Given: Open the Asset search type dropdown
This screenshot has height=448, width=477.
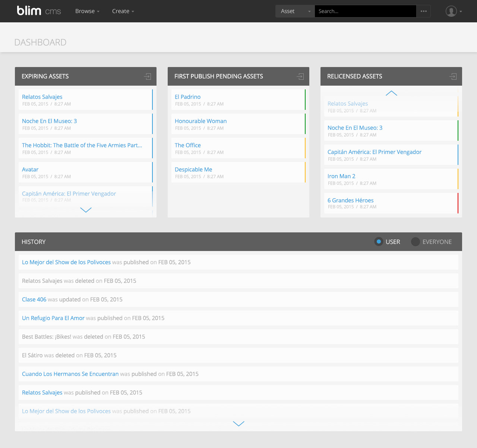Looking at the screenshot, I should coord(295,11).
